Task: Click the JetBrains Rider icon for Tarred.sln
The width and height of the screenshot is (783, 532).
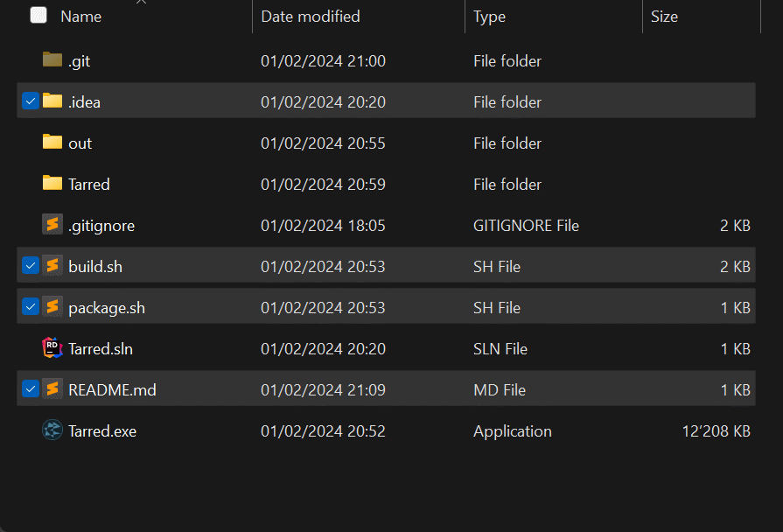Action: pyautogui.click(x=52, y=347)
